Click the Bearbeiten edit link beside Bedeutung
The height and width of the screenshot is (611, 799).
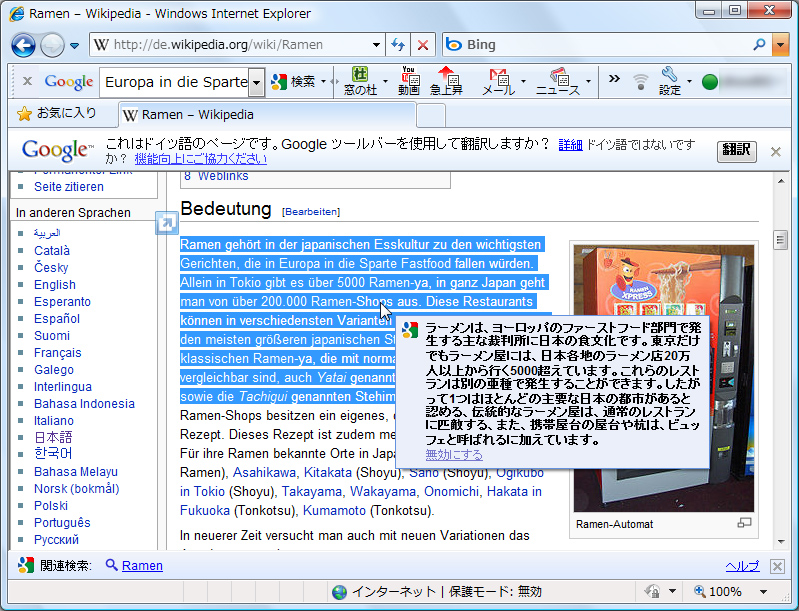pyautogui.click(x=311, y=212)
